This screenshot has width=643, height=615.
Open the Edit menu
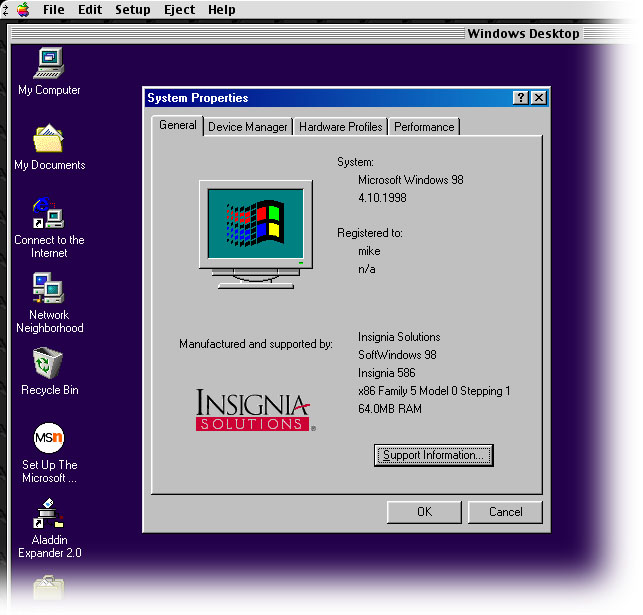[x=90, y=9]
